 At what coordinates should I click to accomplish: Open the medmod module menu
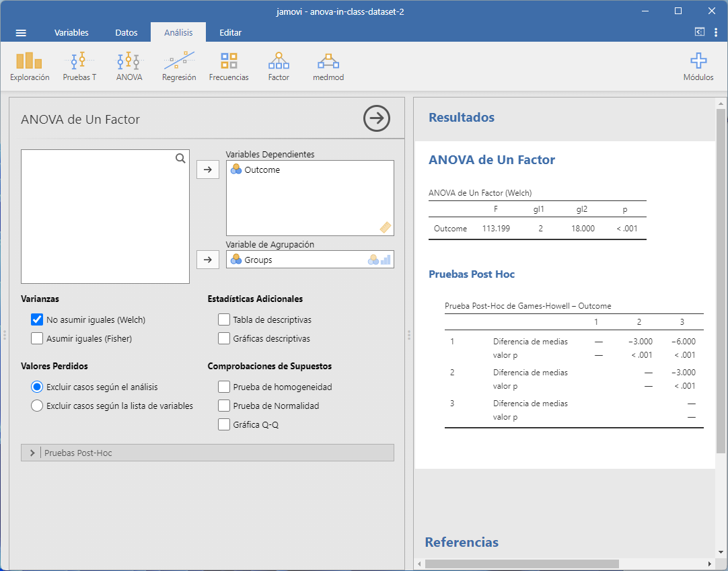click(328, 67)
